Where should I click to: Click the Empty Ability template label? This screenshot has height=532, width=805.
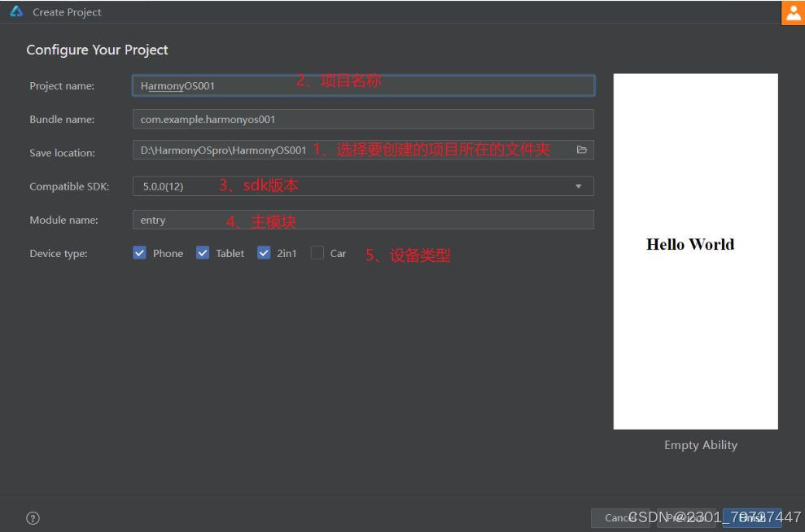(x=701, y=445)
